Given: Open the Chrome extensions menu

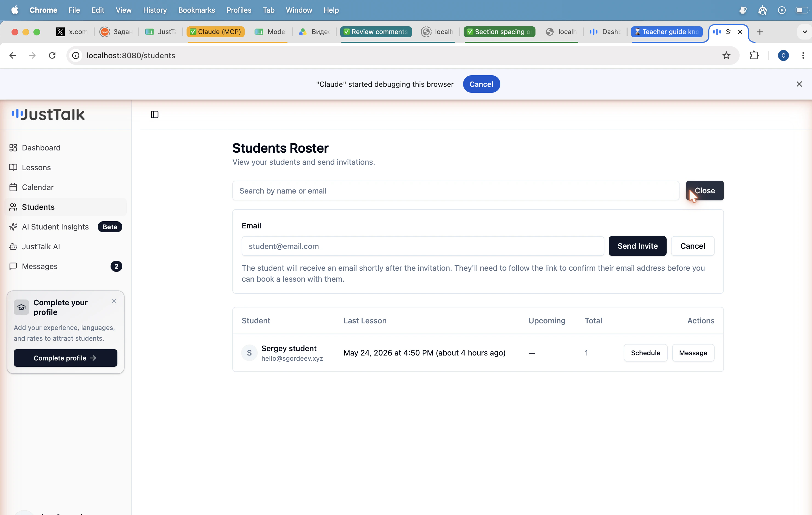Looking at the screenshot, I should pos(754,55).
